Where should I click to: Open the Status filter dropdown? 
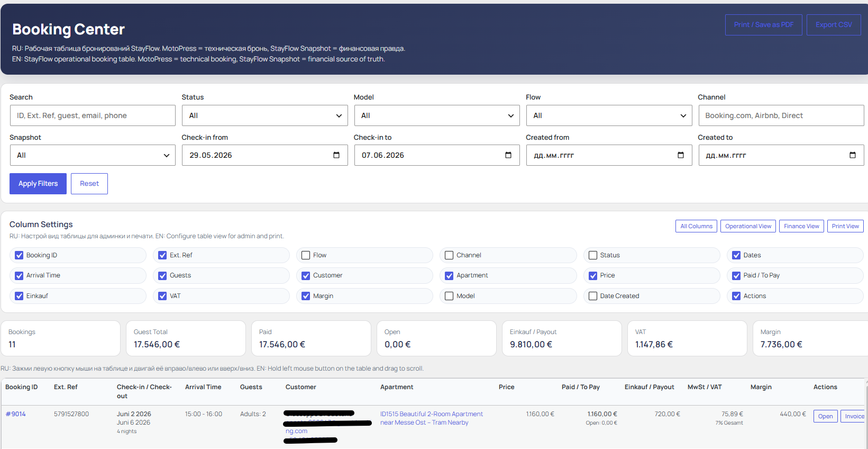coord(264,115)
